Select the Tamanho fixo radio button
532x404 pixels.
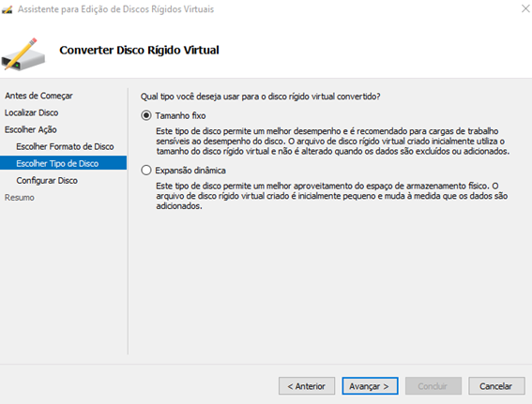point(146,115)
